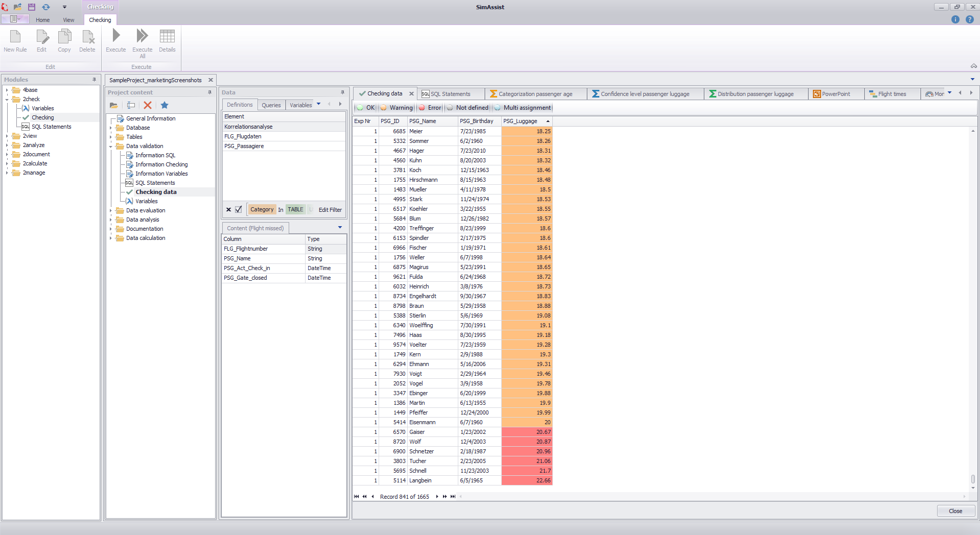This screenshot has height=535, width=980.
Task: Close the Checking data tab
Action: pyautogui.click(x=411, y=93)
